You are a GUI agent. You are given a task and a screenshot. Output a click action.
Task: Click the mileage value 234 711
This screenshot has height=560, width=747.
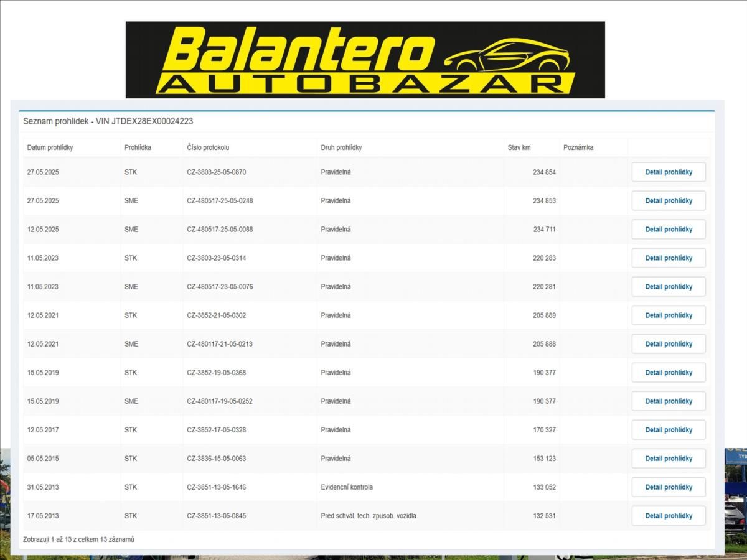pyautogui.click(x=544, y=229)
